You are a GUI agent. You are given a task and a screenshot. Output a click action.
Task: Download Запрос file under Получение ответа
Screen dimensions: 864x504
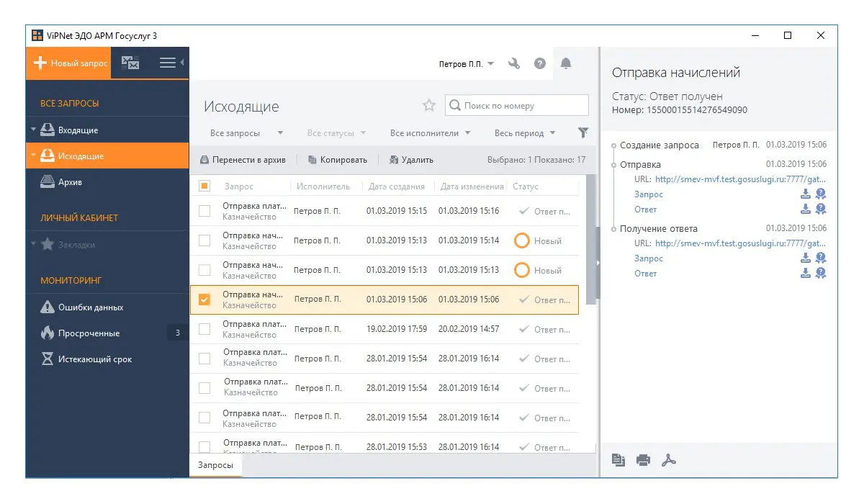point(806,258)
